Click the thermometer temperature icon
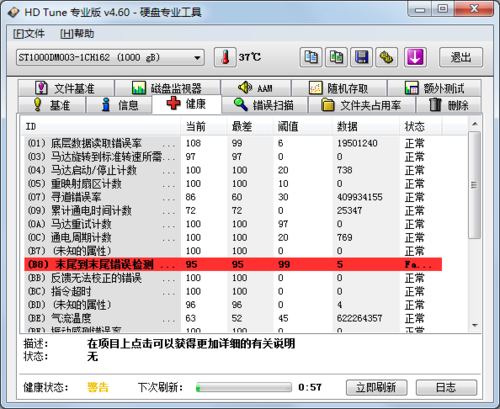This screenshot has height=409, width=500. [x=225, y=57]
